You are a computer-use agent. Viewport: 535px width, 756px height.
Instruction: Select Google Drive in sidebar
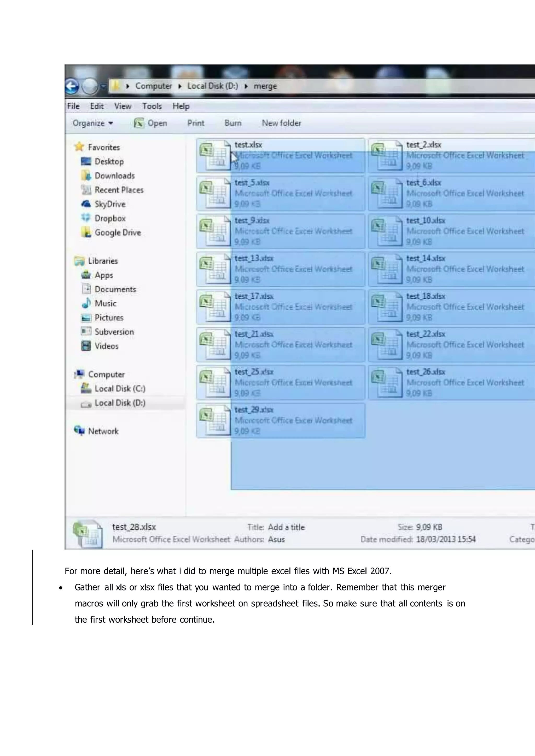[118, 232]
